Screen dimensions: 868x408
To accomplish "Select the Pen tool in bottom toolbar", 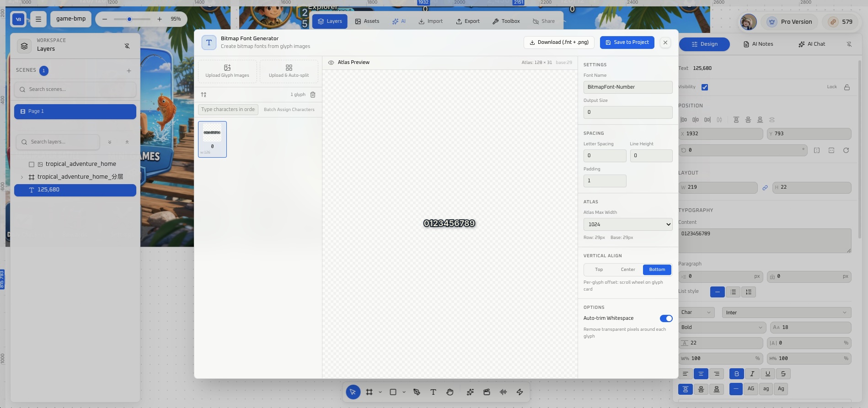I will pyautogui.click(x=417, y=392).
